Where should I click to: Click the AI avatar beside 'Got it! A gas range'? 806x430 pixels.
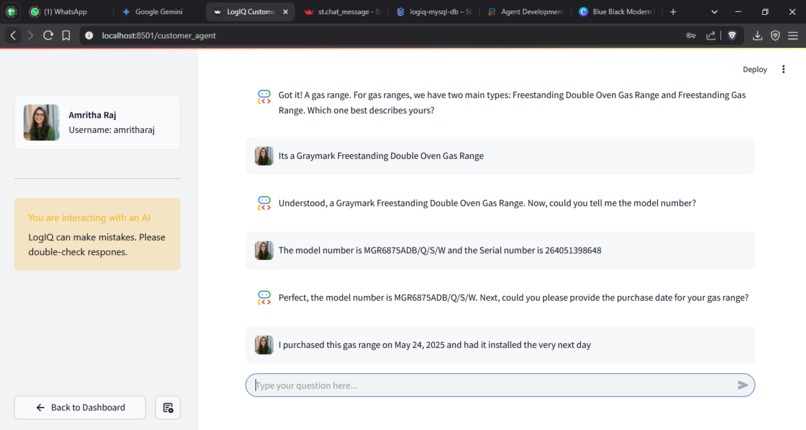pyautogui.click(x=264, y=97)
